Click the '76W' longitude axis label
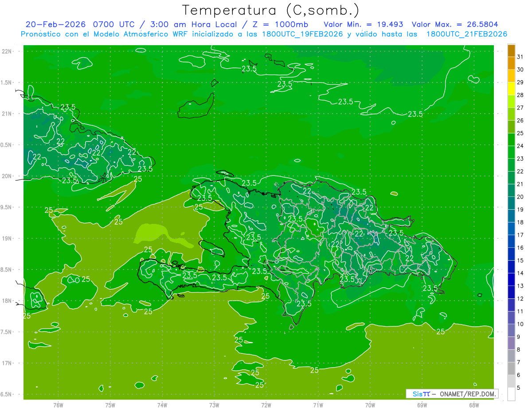 pos(58,405)
